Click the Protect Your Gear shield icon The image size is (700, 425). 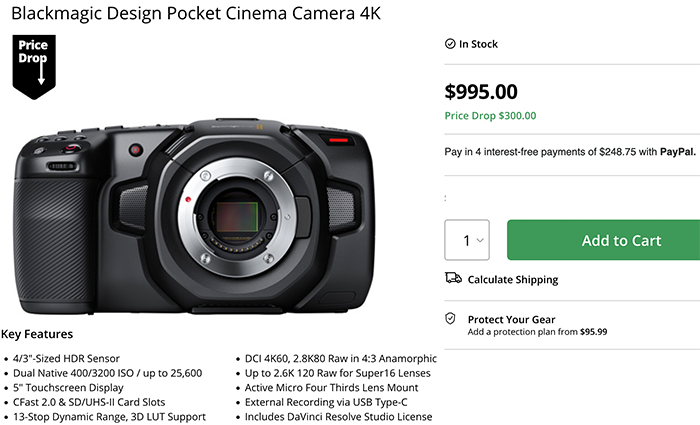click(x=450, y=318)
